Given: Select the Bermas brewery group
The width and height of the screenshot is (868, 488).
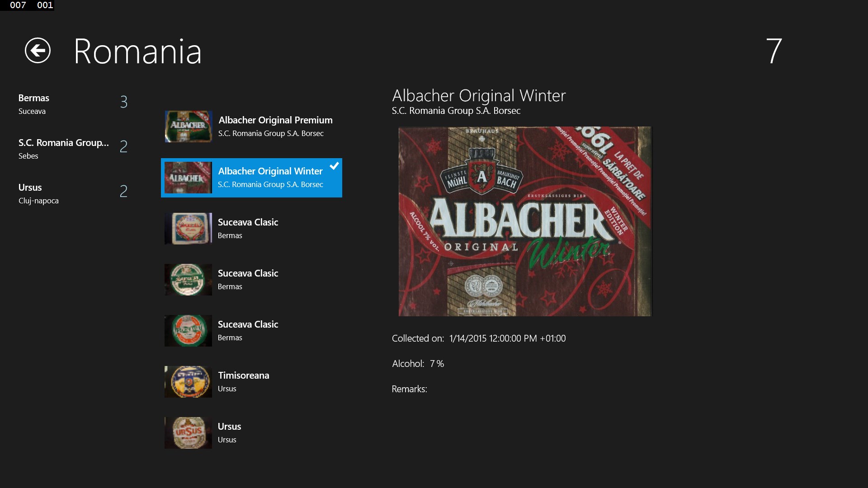Looking at the screenshot, I should pyautogui.click(x=34, y=98).
